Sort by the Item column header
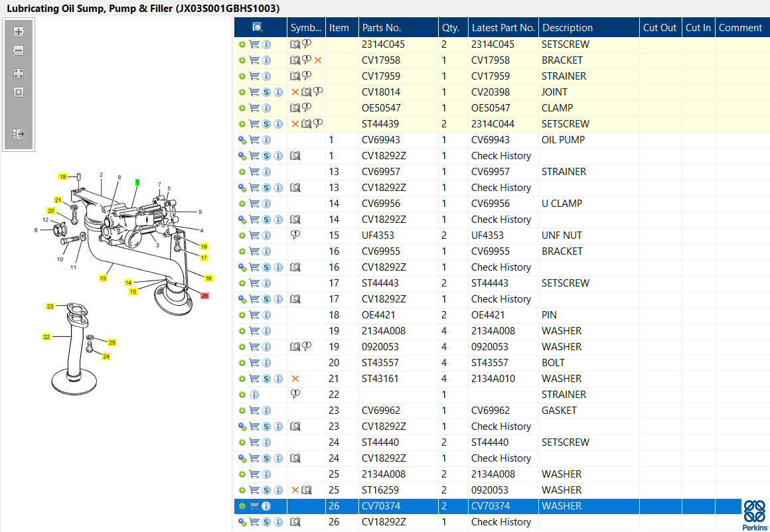Image resolution: width=770 pixels, height=532 pixels. pos(343,27)
